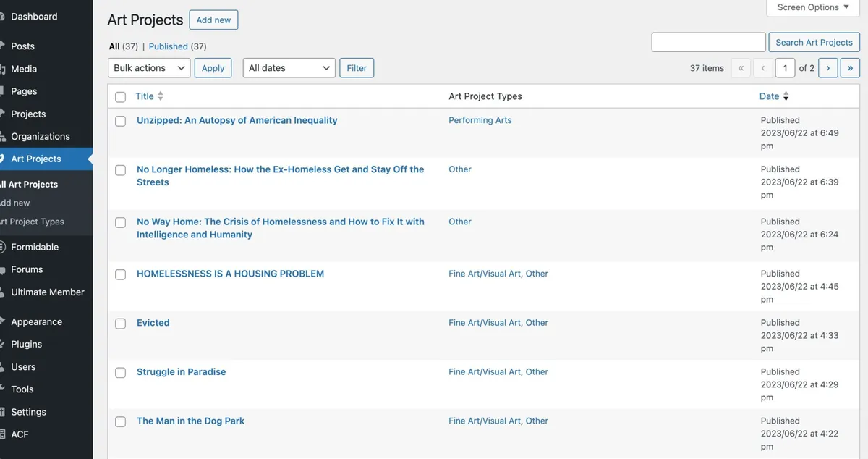Open the Add new submenu item

[15, 203]
